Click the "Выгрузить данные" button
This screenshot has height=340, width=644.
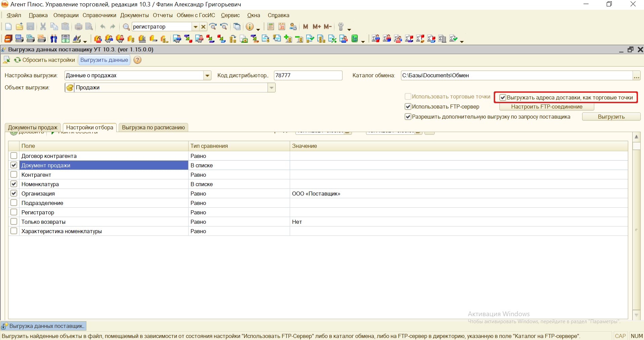coord(104,60)
